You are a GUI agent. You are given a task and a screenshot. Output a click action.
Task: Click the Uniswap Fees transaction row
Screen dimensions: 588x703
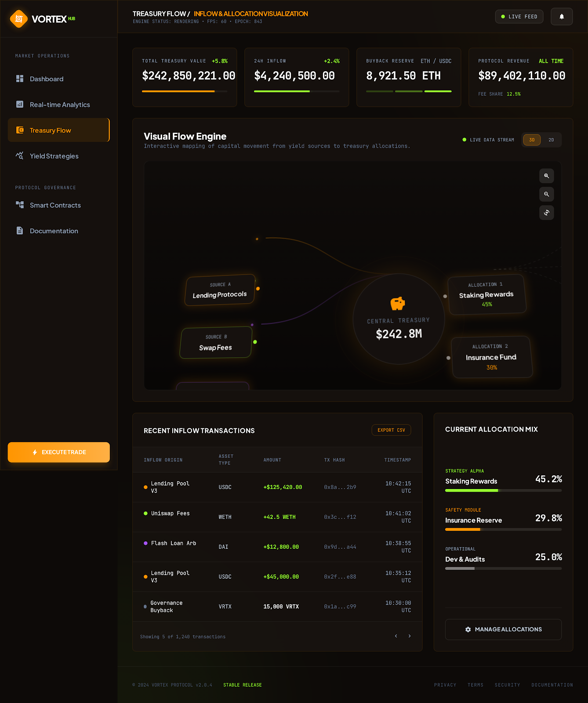(277, 517)
